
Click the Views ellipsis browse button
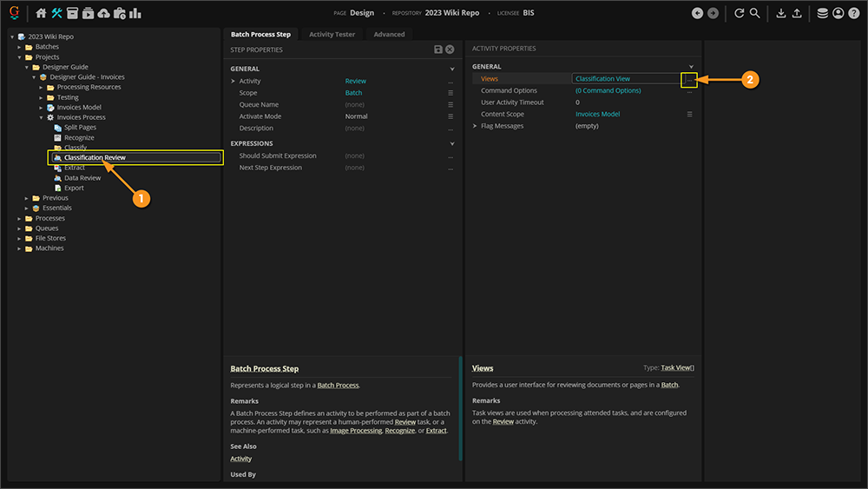click(x=690, y=79)
